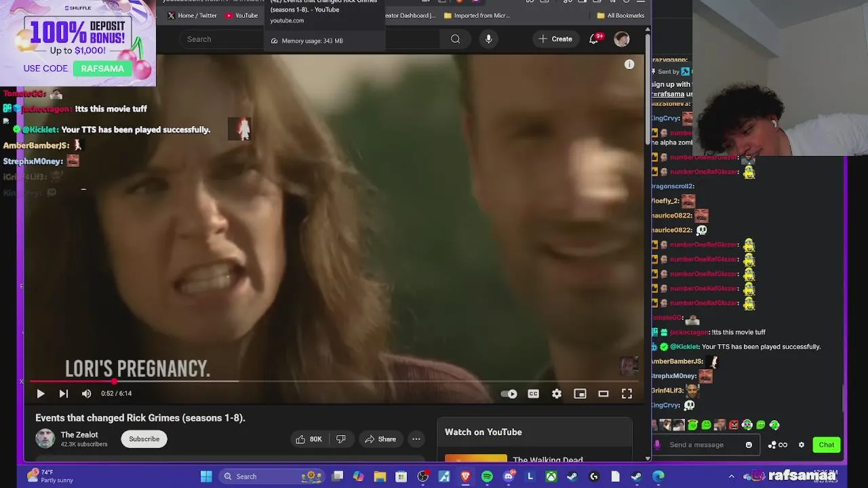The image size is (868, 488).
Task: Open video settings gear in player
Action: coord(557,394)
